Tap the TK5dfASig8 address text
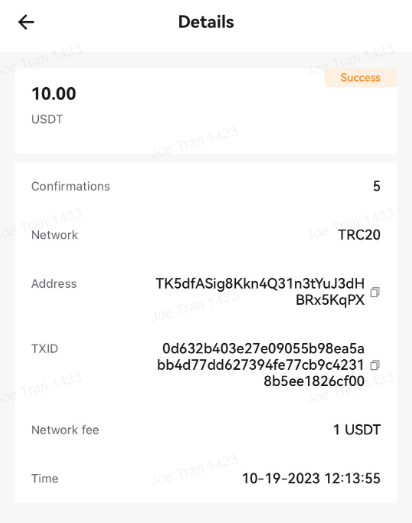Viewport: 412px width, 523px height. tap(260, 284)
